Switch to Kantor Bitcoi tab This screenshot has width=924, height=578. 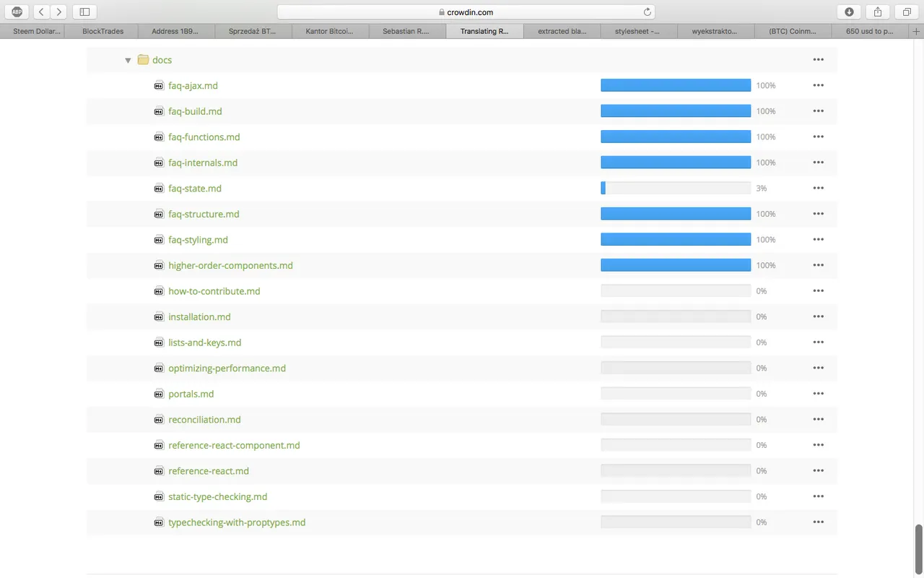tap(329, 31)
